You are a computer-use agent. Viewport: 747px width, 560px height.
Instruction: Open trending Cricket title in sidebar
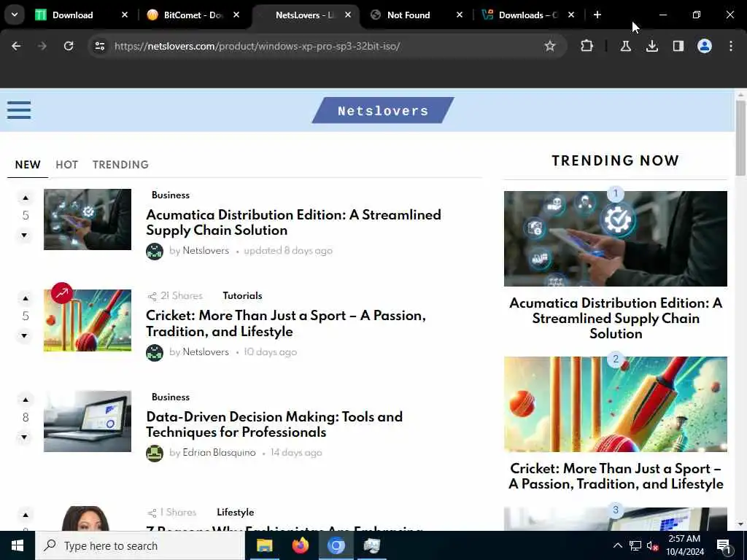click(616, 476)
